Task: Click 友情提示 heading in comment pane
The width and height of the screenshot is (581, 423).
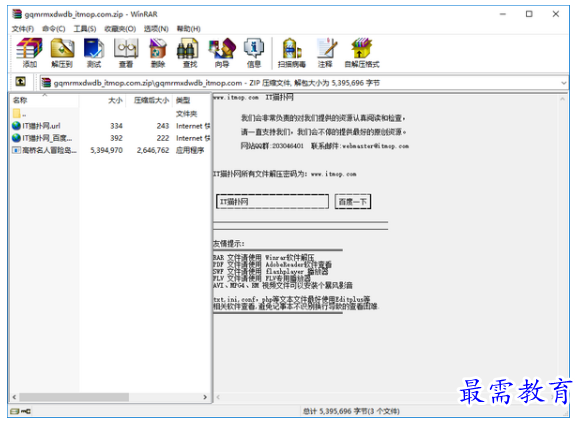Action: [229, 243]
